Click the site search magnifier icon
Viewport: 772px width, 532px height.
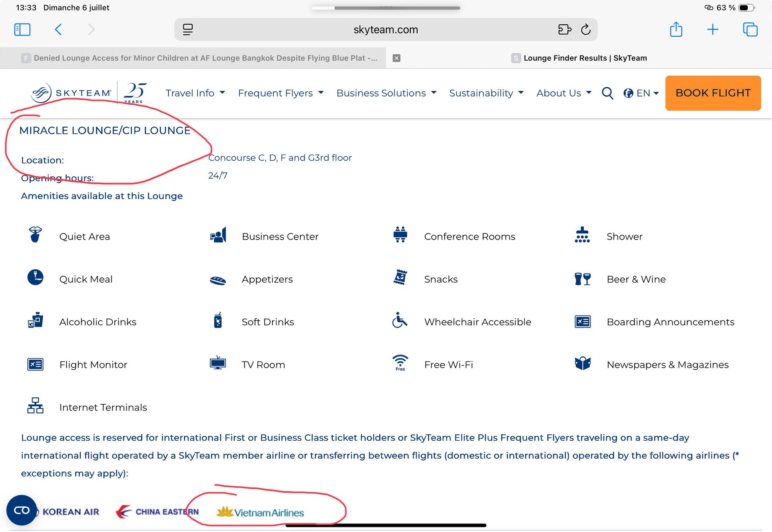607,93
